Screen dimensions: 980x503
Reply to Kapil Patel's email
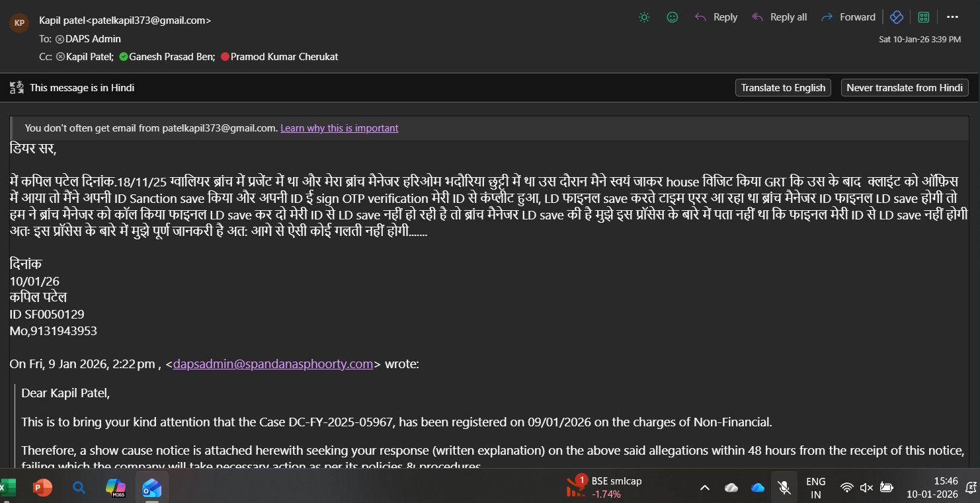716,17
